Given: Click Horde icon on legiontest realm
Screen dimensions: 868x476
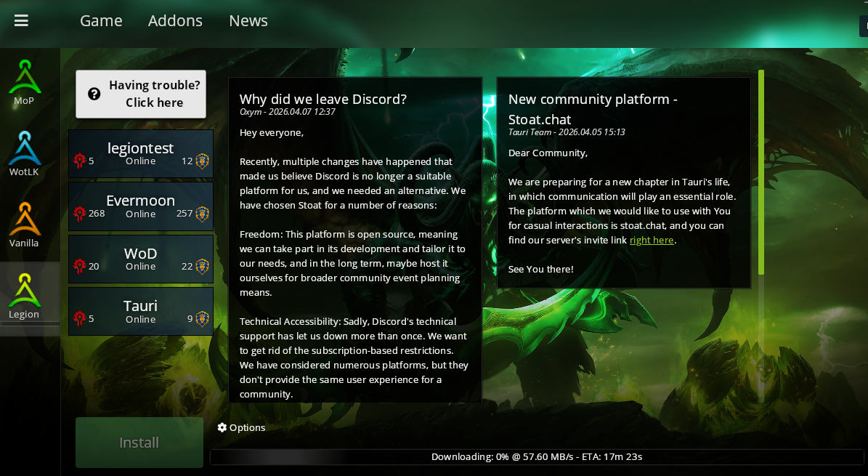Looking at the screenshot, I should (80, 161).
